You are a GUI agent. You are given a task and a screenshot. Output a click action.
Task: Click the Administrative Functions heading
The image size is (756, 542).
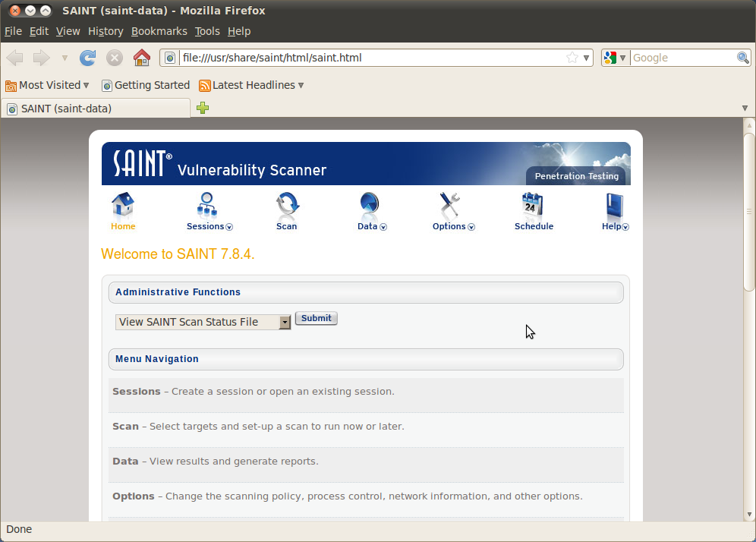[x=178, y=292]
